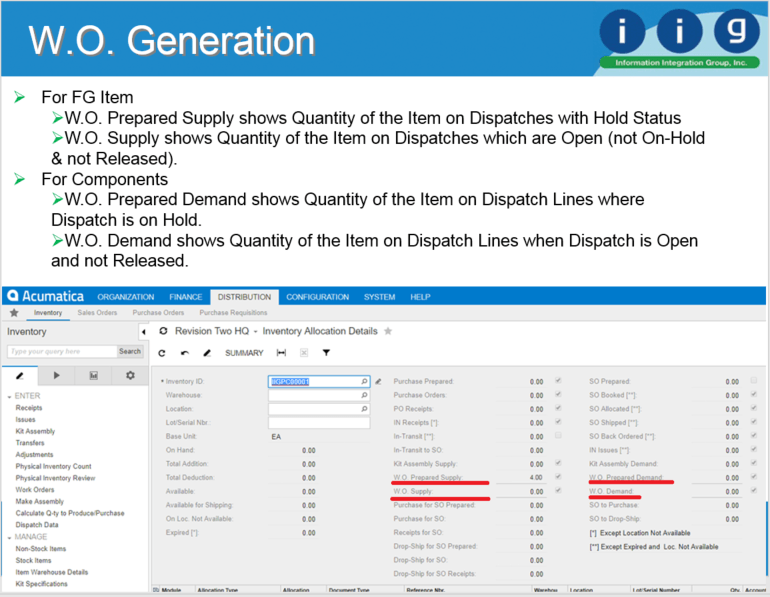Click the fit-to-width column icon

281,353
